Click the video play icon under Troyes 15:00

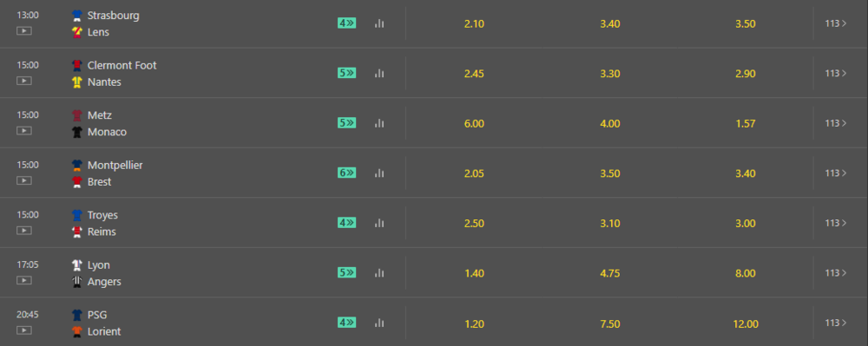click(x=23, y=231)
